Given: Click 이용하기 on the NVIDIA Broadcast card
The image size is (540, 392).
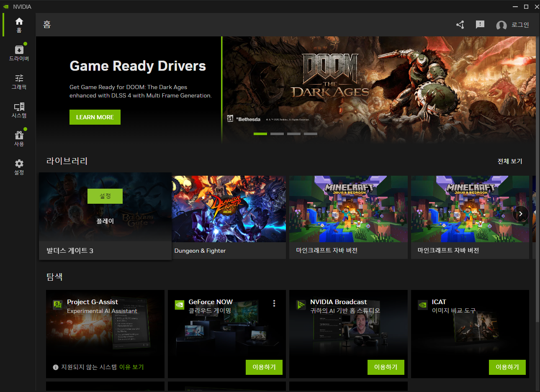Looking at the screenshot, I should click(386, 367).
